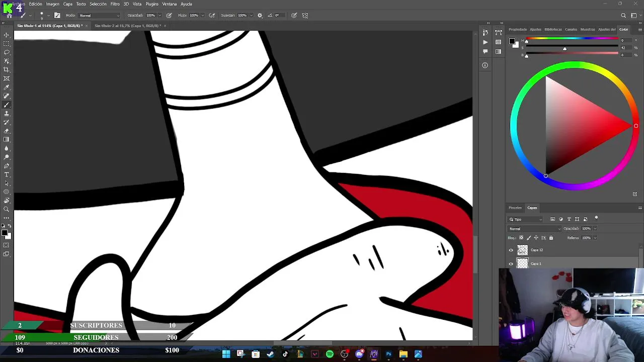644x362 pixels.
Task: Expand Flujo value dropdown
Action: click(203, 16)
